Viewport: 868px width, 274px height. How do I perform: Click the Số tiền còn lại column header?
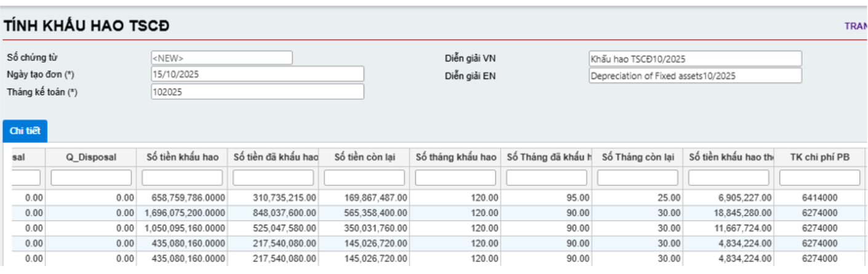364,158
